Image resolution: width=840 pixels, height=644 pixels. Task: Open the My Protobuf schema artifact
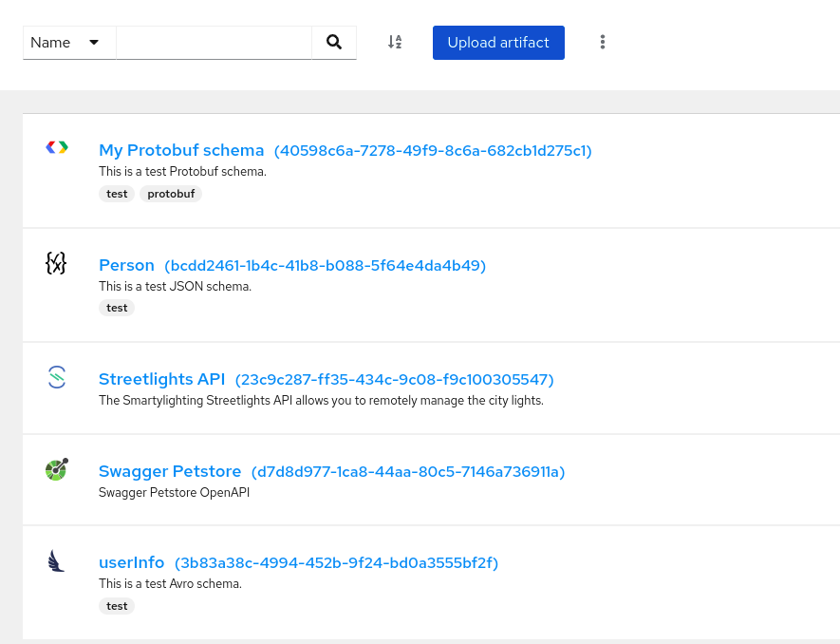(181, 150)
